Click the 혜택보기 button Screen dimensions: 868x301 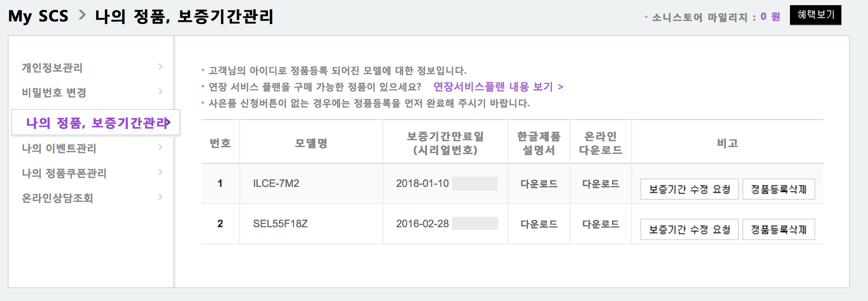tap(815, 15)
